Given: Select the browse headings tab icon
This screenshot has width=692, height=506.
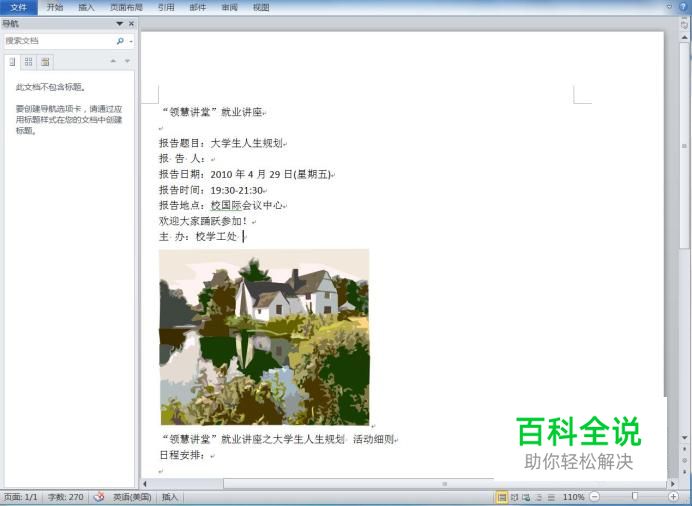Looking at the screenshot, I should pos(12,62).
